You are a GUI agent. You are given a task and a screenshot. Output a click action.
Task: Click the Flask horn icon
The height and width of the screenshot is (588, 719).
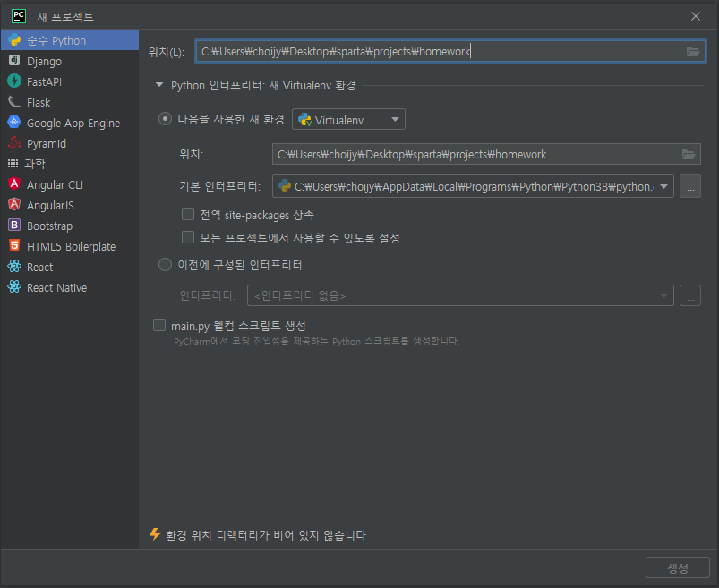click(14, 102)
